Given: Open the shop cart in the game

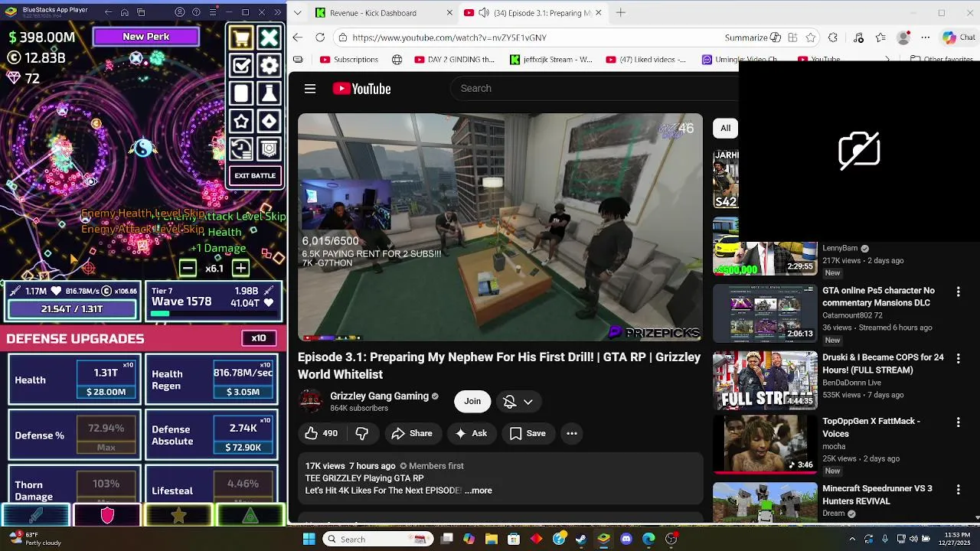Looking at the screenshot, I should (241, 37).
